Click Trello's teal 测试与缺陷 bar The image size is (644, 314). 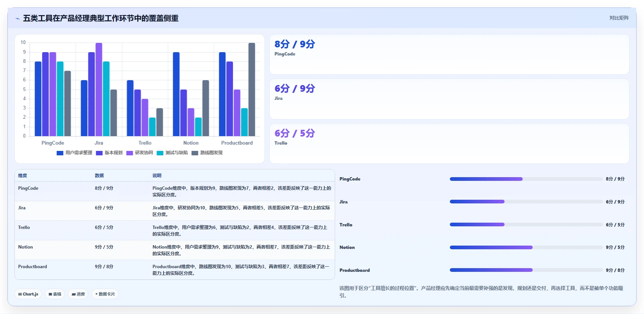click(152, 127)
